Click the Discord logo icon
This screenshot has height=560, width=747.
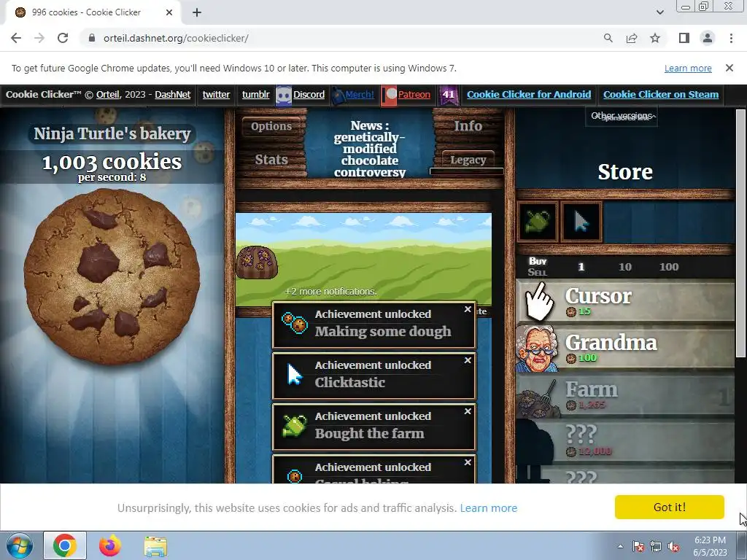[284, 96]
